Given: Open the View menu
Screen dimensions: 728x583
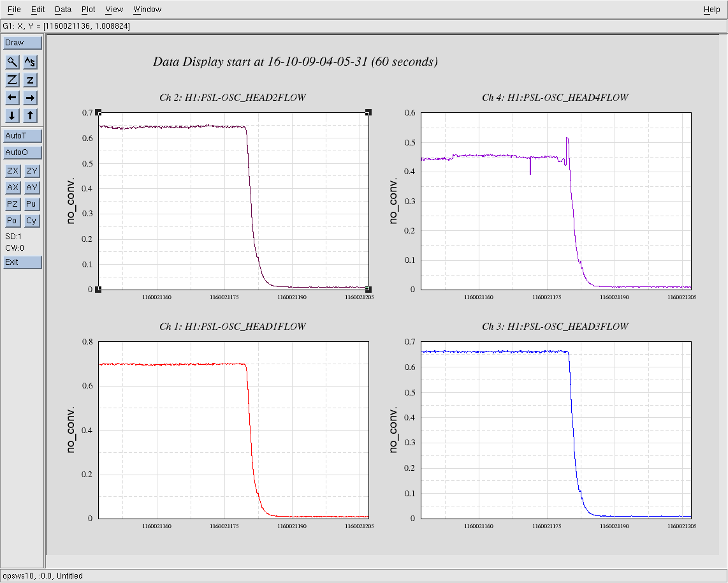Looking at the screenshot, I should [114, 10].
